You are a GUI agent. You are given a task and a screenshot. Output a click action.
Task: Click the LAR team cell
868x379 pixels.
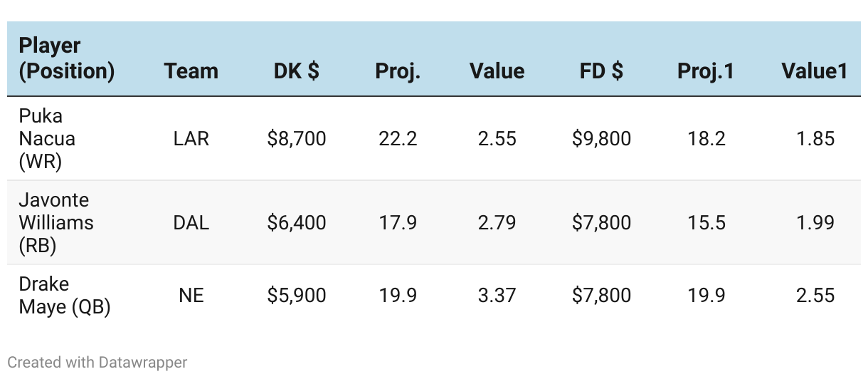(x=191, y=138)
